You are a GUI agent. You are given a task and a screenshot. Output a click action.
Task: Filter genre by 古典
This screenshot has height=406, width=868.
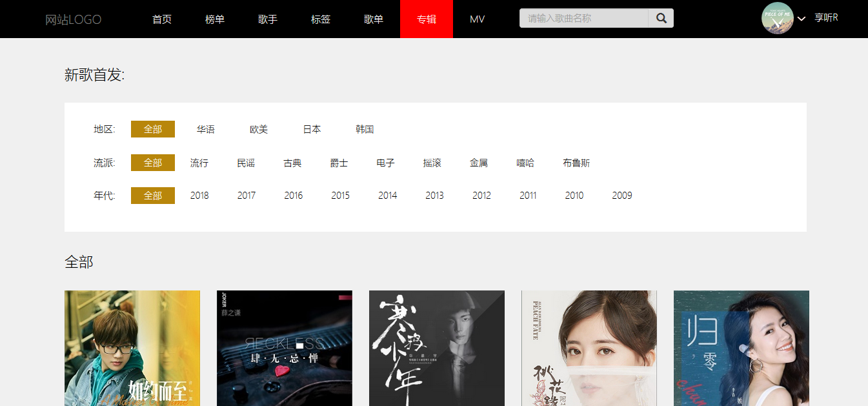(292, 163)
